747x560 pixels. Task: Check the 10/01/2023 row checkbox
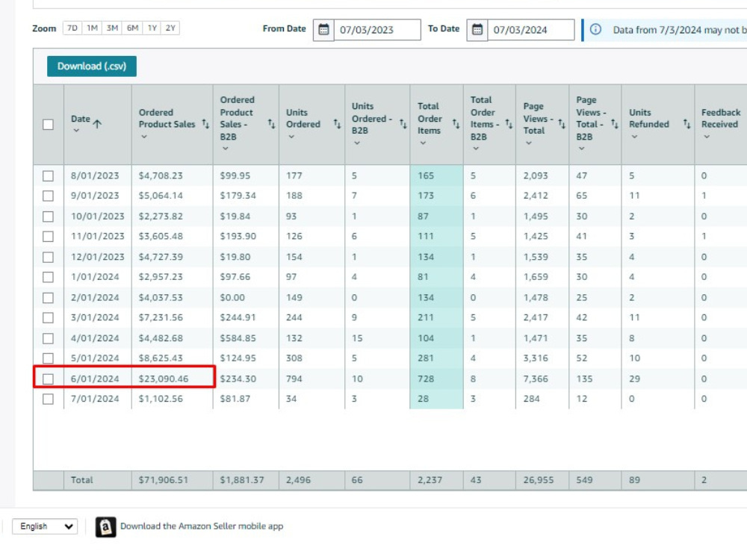[48, 217]
